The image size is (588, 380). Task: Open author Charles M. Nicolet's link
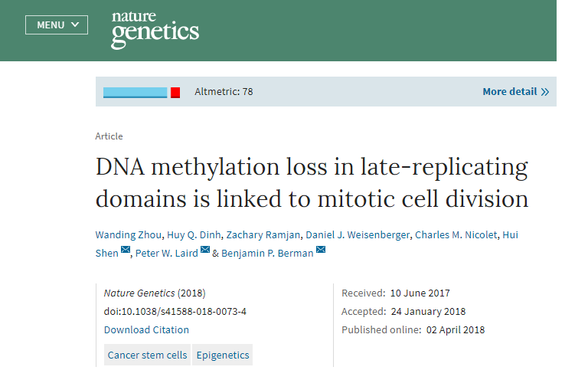[x=456, y=235]
